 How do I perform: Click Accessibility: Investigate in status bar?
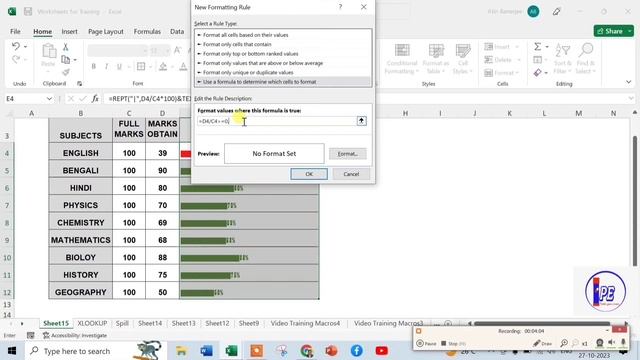click(x=75, y=336)
